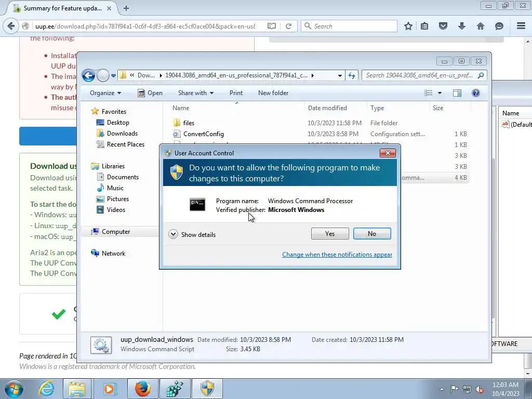Open the Organize menu
The image size is (532, 399).
coord(105,93)
